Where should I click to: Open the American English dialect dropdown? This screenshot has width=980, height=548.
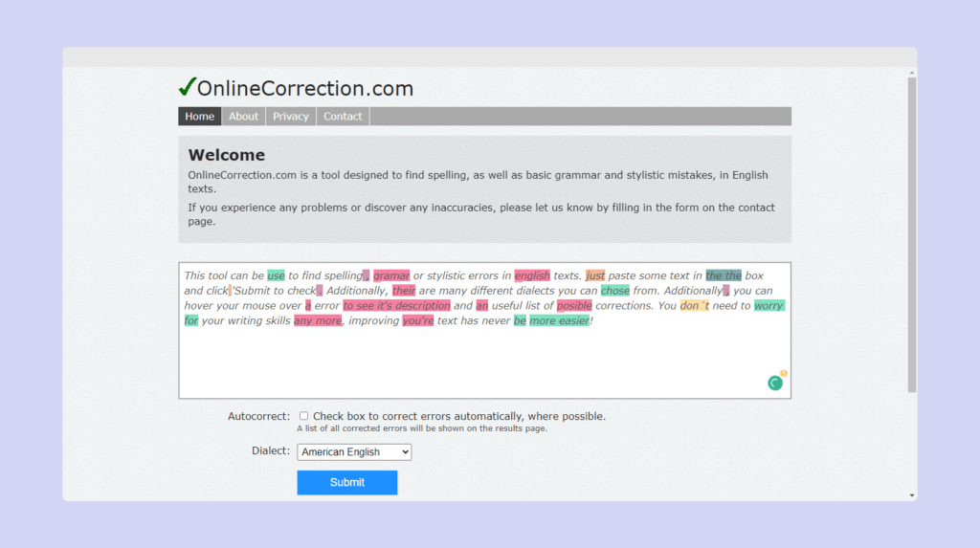click(x=354, y=451)
